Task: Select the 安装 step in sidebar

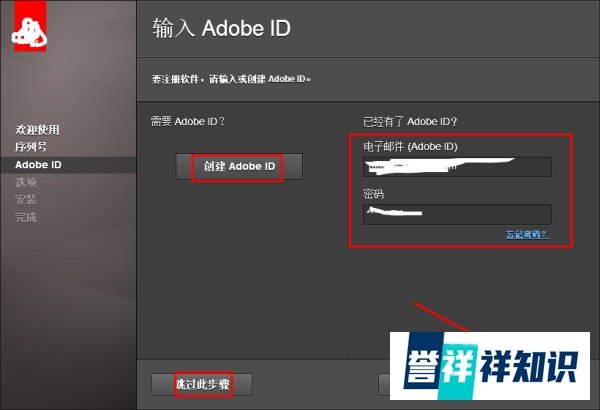Action: coord(26,199)
